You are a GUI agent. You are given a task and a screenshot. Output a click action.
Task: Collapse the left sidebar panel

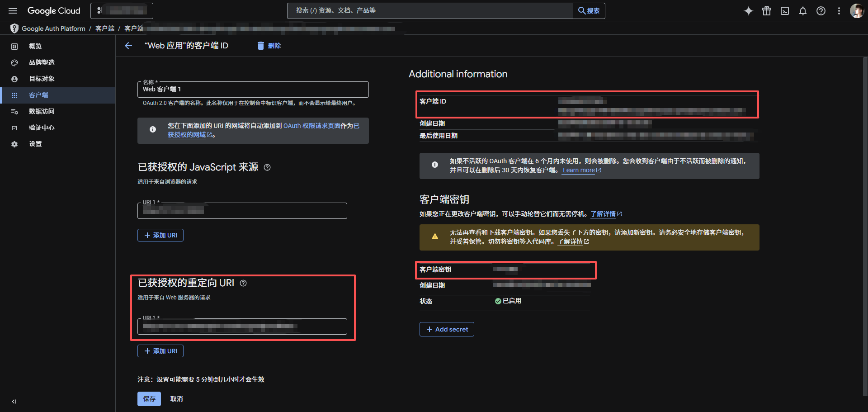[x=14, y=402]
